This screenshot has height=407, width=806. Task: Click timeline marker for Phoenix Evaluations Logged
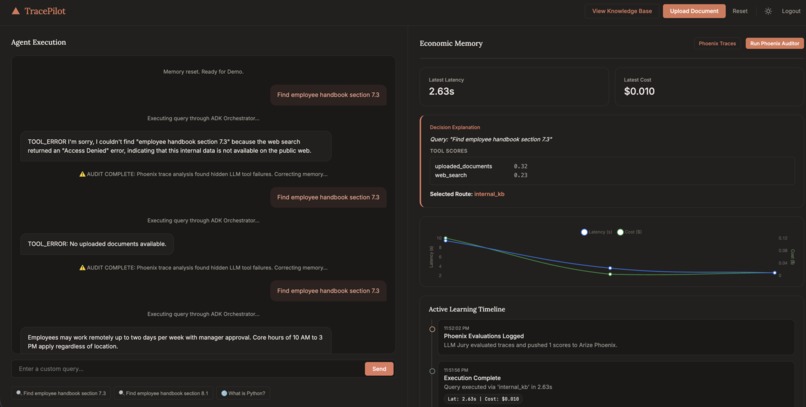tap(432, 329)
